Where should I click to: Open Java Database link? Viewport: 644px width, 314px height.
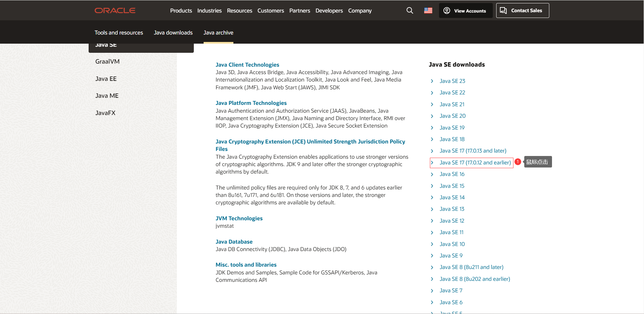coord(234,242)
